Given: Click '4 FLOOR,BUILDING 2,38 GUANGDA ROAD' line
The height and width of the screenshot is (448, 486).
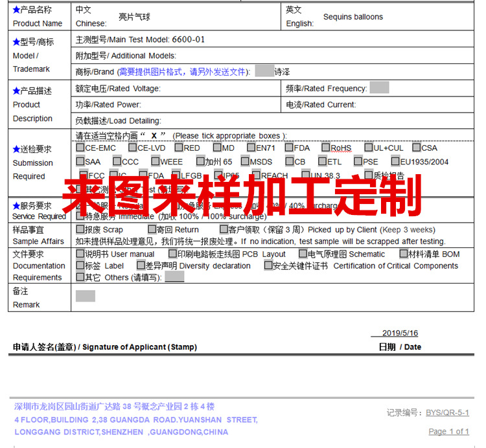Looking at the screenshot, I should tap(136, 420).
